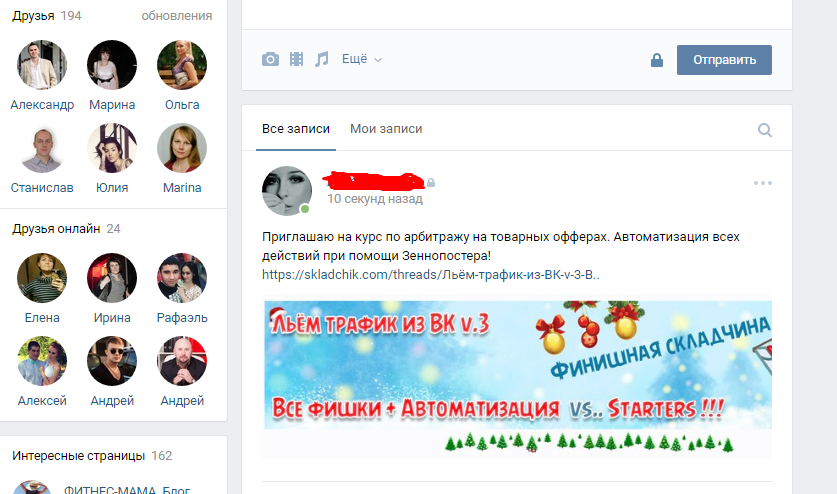Click the name Рафаэль under the avatar

[182, 317]
